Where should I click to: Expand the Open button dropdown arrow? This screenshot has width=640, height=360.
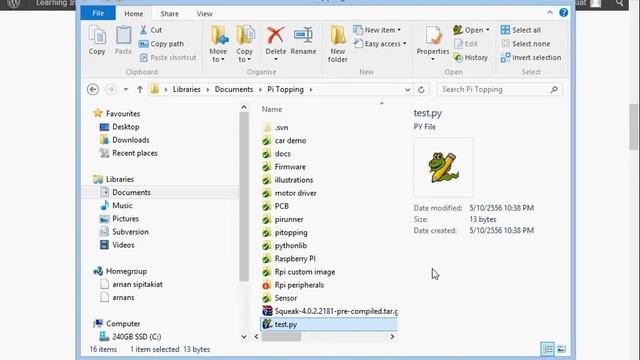pos(487,30)
